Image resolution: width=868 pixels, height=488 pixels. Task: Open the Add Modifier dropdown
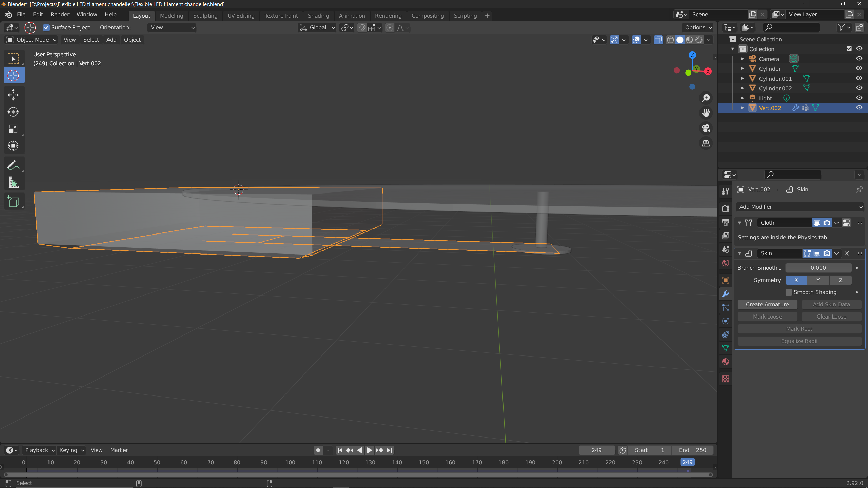[x=800, y=207]
